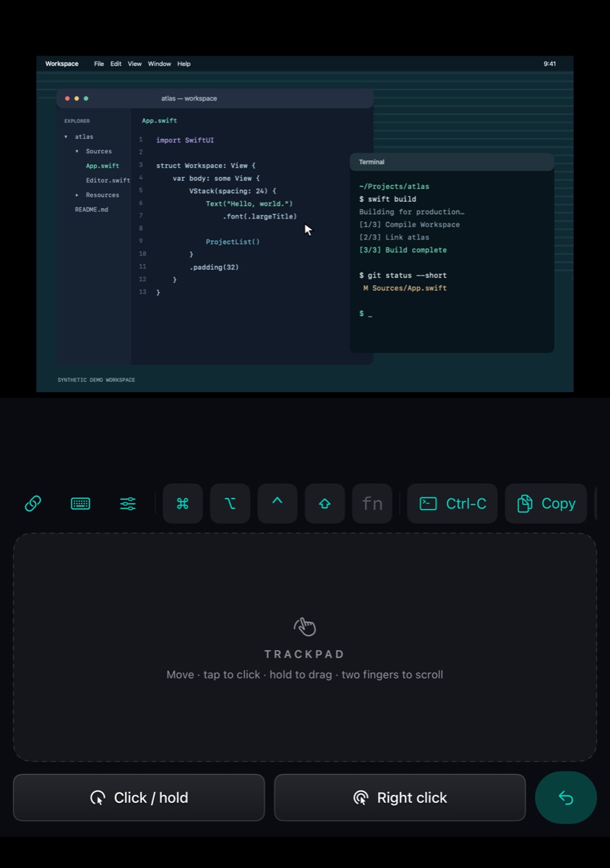610x868 pixels.
Task: Tap the Copy button
Action: coord(546,503)
